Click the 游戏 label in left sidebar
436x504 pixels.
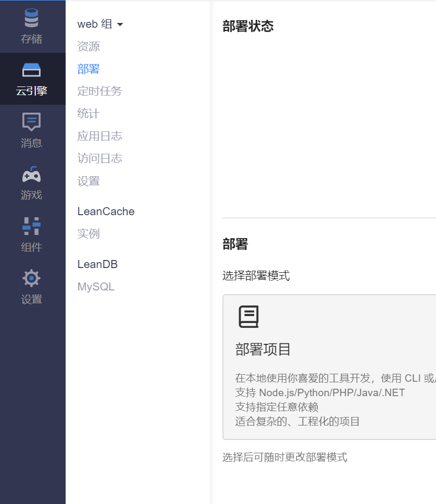point(31,195)
